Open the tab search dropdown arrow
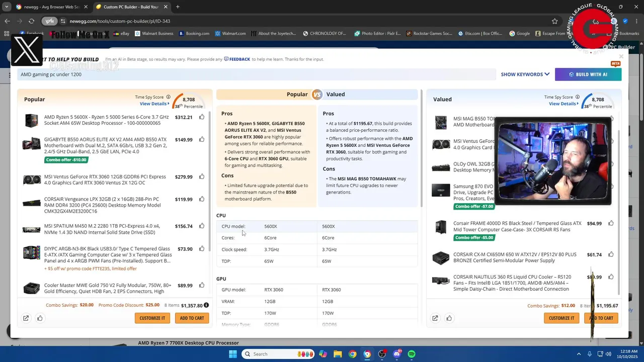 coord(7,7)
